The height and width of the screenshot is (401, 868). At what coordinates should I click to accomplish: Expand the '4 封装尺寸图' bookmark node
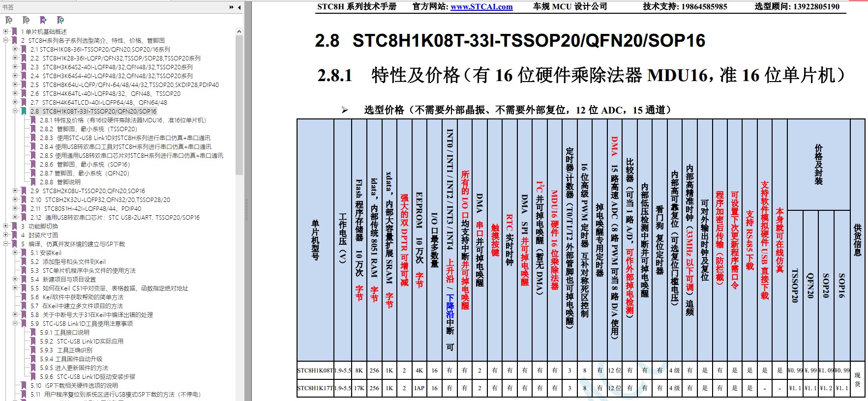pyautogui.click(x=6, y=235)
